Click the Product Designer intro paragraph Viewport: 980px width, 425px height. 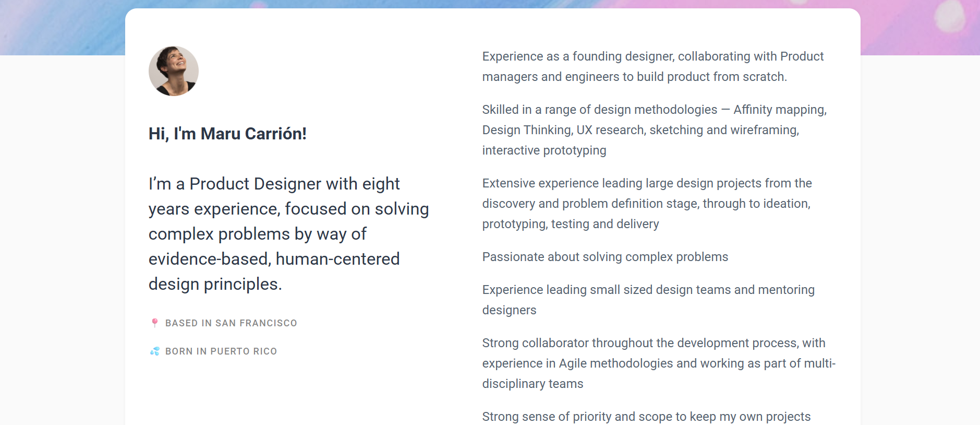(x=288, y=234)
